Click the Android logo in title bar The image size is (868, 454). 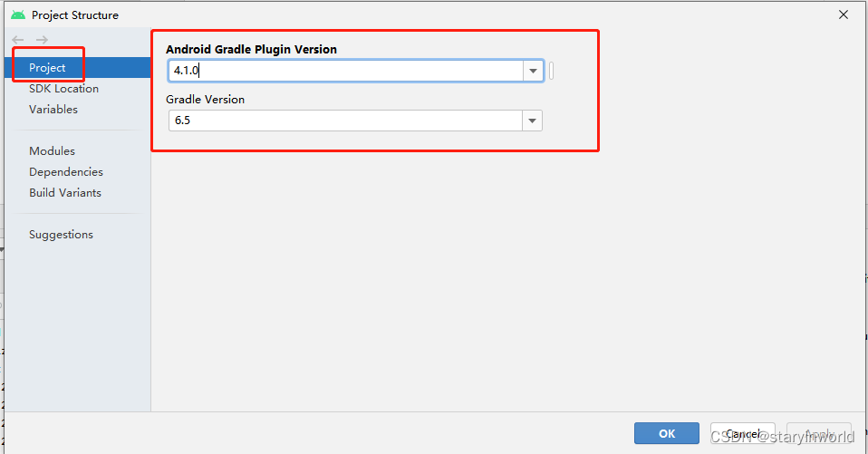click(x=18, y=14)
